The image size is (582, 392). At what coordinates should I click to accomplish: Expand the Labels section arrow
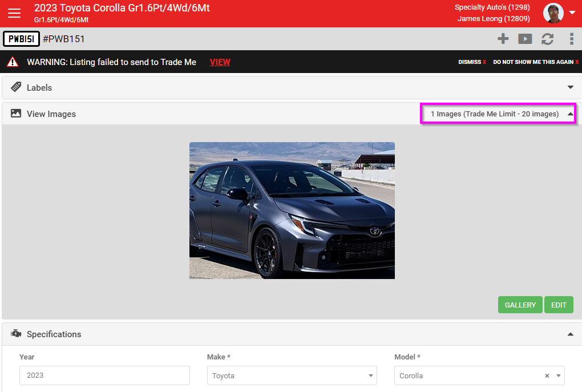pyautogui.click(x=571, y=87)
